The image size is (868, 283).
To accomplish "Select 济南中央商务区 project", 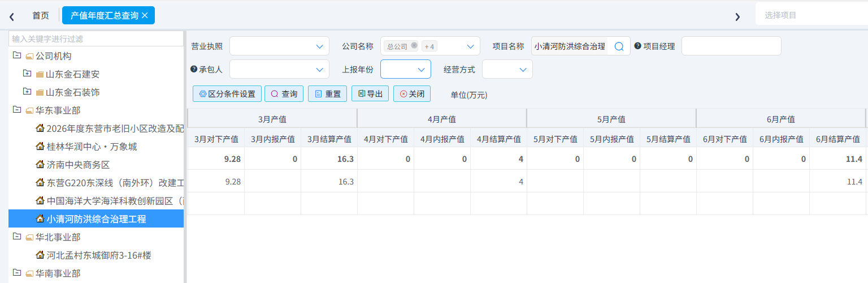I will tap(78, 165).
